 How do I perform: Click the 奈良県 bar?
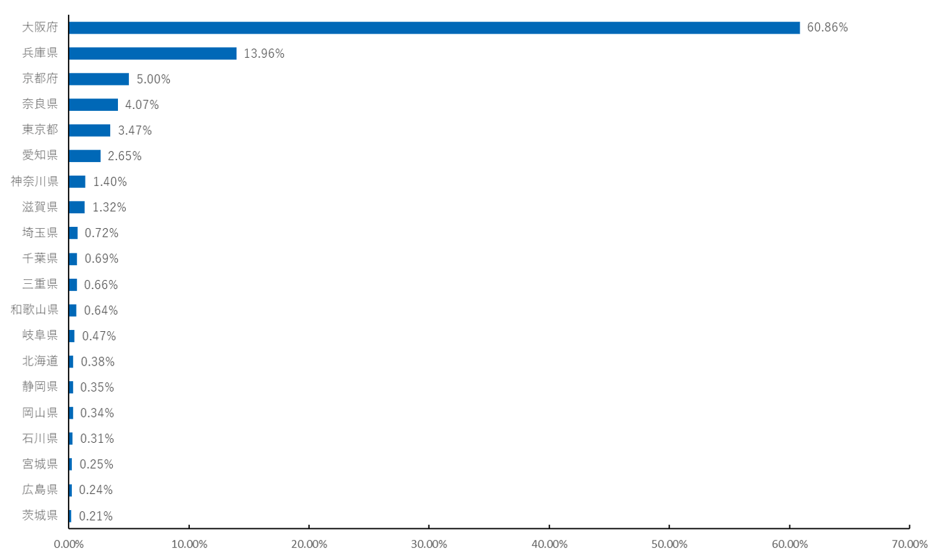click(x=93, y=105)
